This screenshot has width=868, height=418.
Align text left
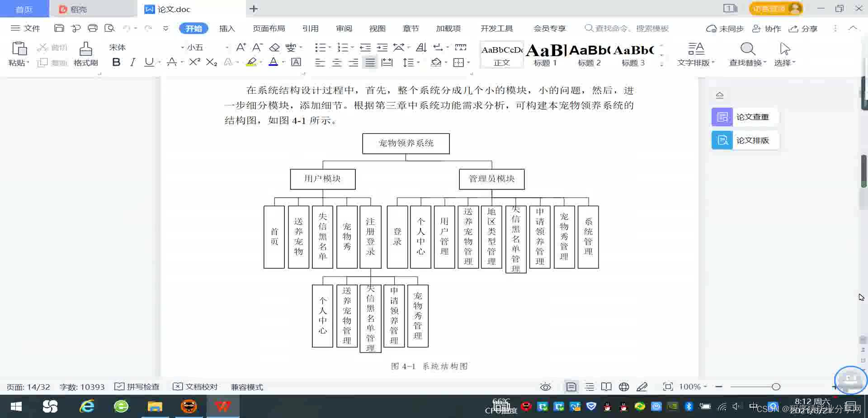[320, 62]
